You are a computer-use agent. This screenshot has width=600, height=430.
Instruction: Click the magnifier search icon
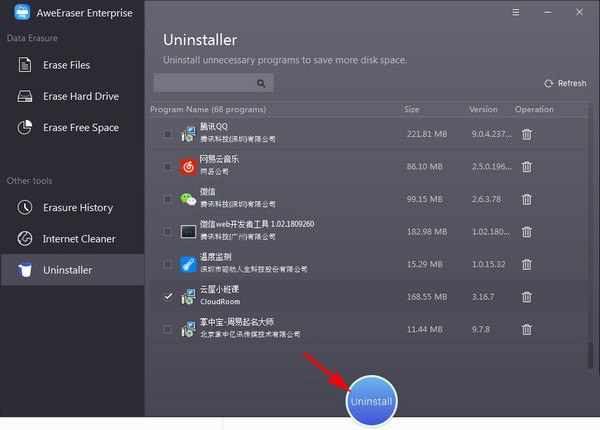[261, 83]
